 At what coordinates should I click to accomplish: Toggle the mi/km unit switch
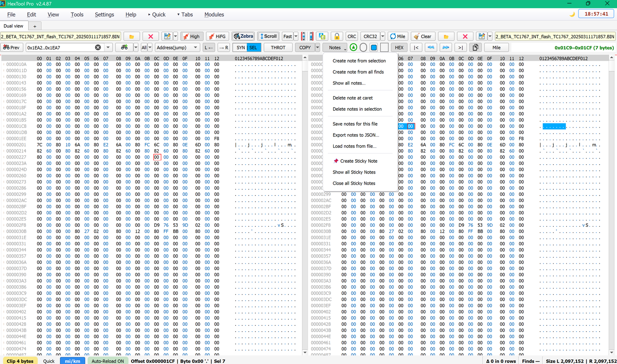click(x=72, y=361)
